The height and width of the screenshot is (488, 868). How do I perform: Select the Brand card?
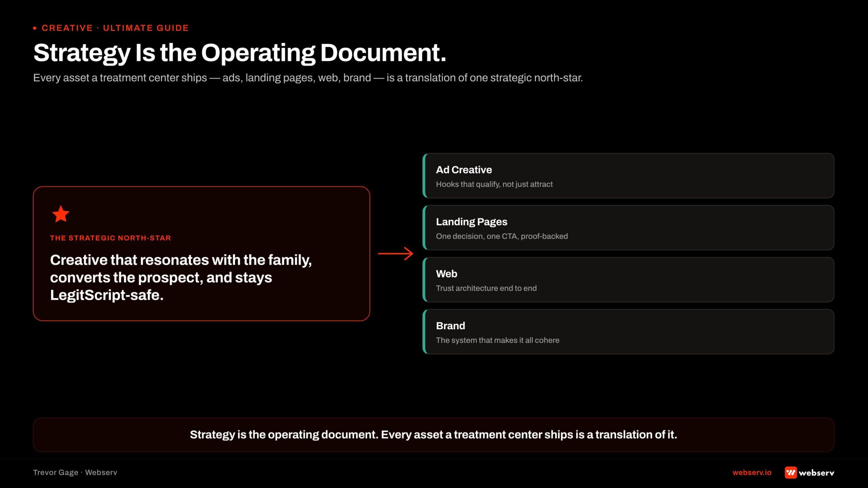[628, 332]
